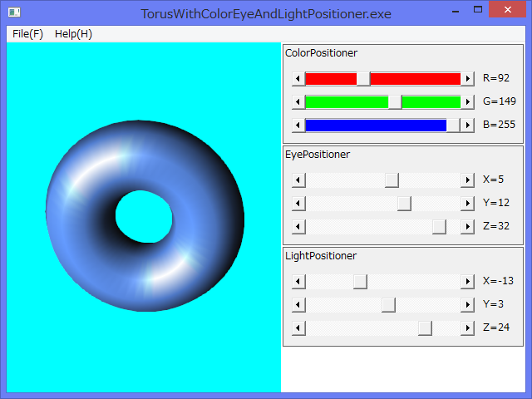Screen dimensions: 532x399
Task: Click the left arrow of the blue B scrollbar
Action: coord(298,126)
